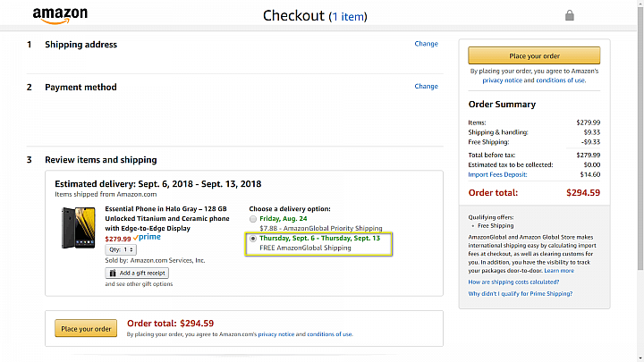644x362 pixels.
Task: Click the bottom Place your order button
Action: click(x=86, y=328)
